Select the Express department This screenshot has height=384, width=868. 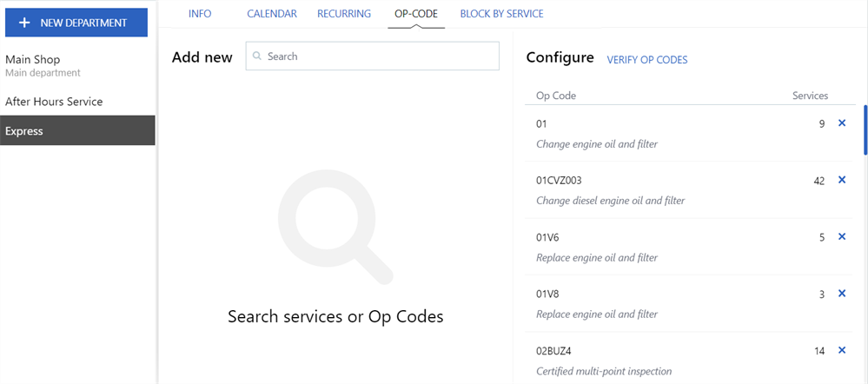click(x=24, y=131)
